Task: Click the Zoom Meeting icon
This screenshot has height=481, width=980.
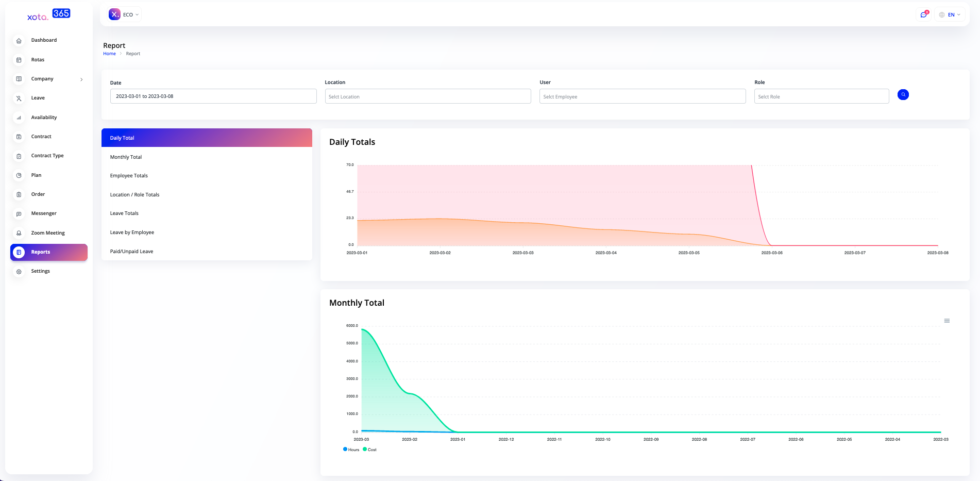Action: coord(19,234)
